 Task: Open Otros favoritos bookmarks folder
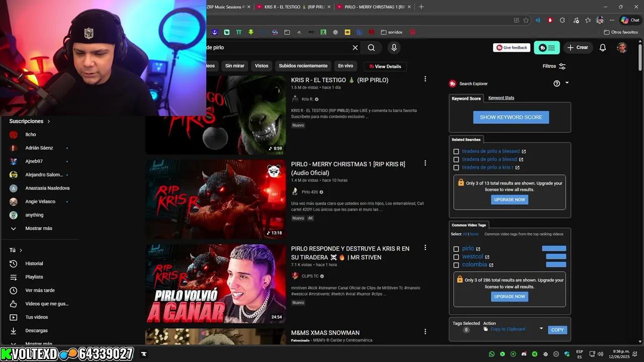click(621, 32)
